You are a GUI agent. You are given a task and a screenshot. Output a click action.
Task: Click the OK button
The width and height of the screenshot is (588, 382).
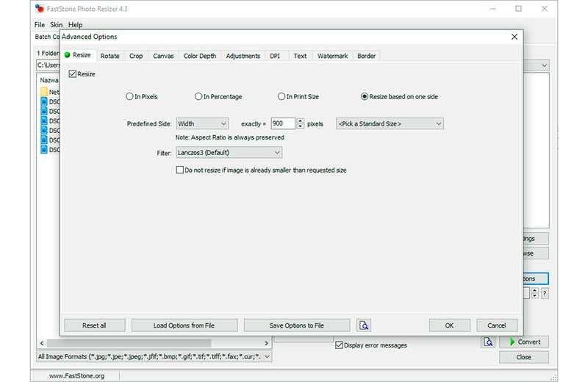[x=449, y=325]
